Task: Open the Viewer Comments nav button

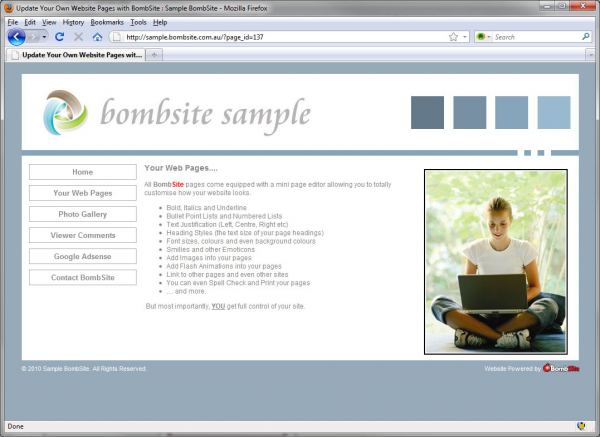Action: 83,235
